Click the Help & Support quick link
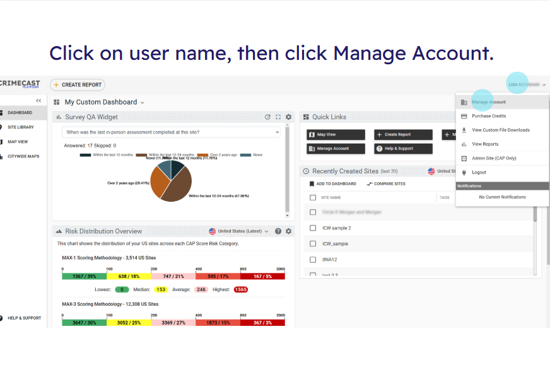 coord(404,149)
